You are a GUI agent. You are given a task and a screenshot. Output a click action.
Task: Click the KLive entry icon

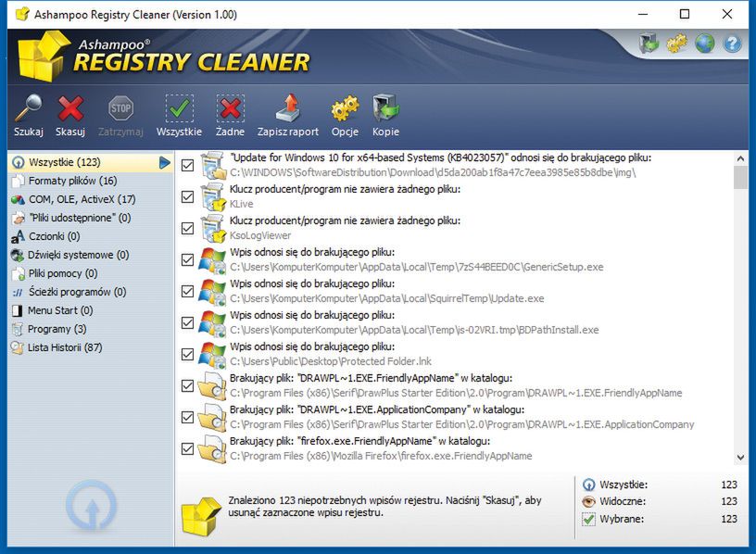tap(213, 196)
